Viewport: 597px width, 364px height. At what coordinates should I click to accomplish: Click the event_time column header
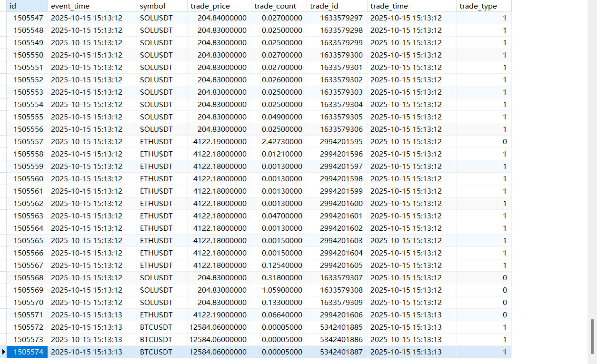coord(92,6)
